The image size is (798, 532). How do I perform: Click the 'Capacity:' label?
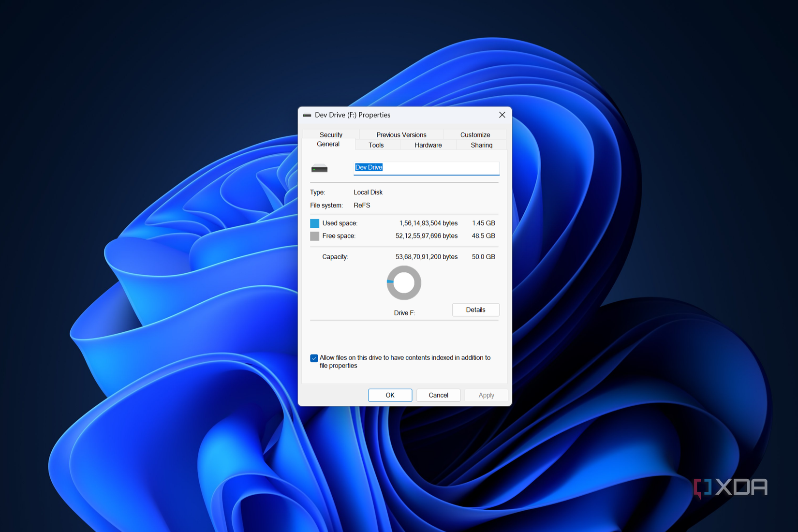pyautogui.click(x=335, y=256)
